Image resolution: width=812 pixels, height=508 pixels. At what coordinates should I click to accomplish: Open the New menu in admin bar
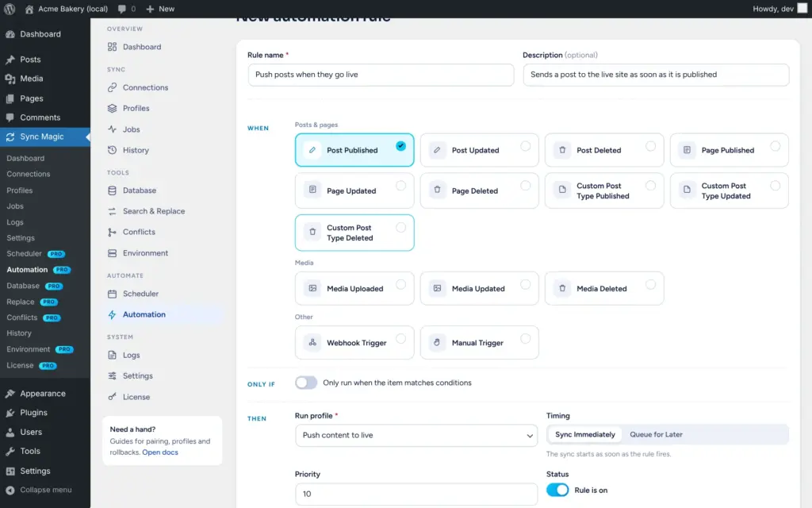click(x=160, y=9)
